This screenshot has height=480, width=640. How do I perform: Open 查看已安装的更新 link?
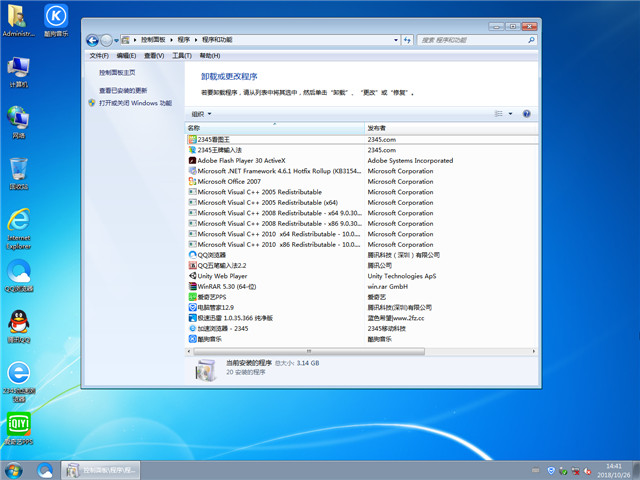pyautogui.click(x=123, y=90)
